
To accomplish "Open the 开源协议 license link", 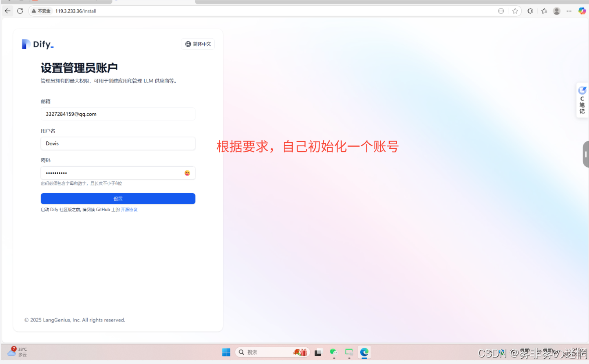I will coord(129,210).
